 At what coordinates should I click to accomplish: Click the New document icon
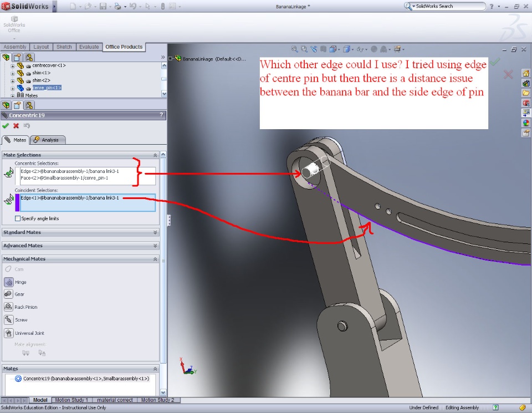(73, 6)
